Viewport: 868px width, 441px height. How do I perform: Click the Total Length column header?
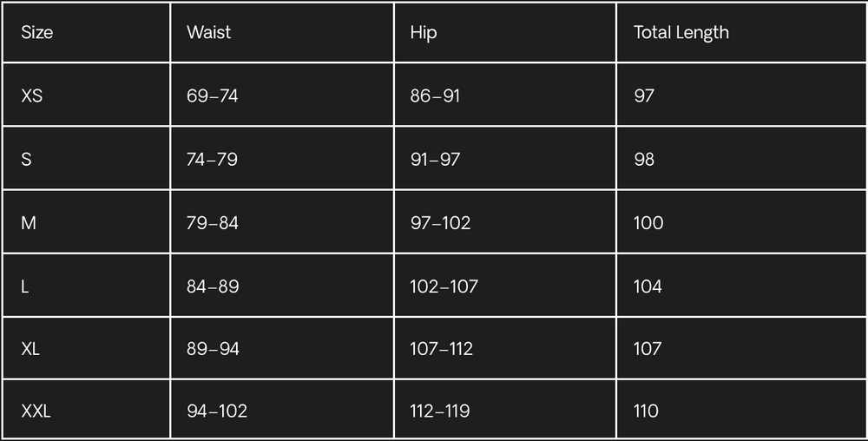pos(681,33)
